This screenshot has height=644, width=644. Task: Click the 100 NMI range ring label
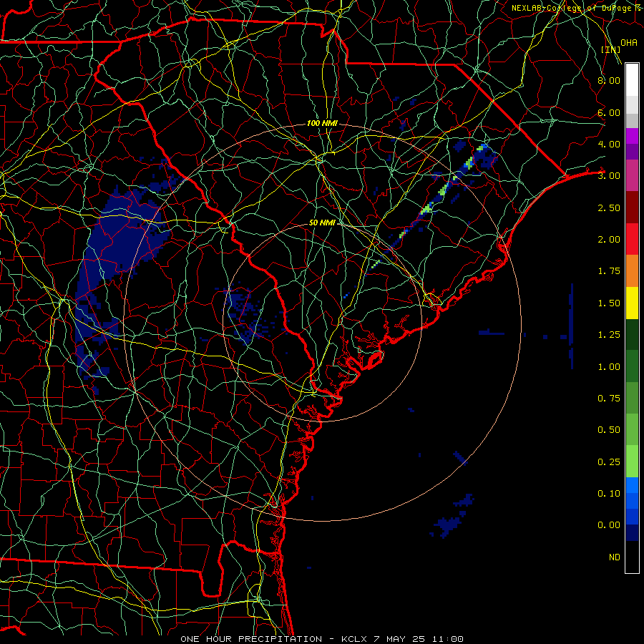(322, 123)
